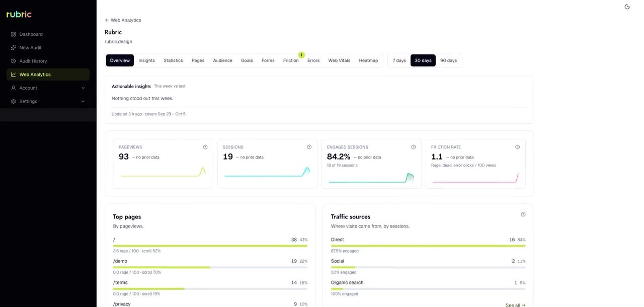Click the Rubric logo in the sidebar
The height and width of the screenshot is (307, 644).
pyautogui.click(x=19, y=14)
